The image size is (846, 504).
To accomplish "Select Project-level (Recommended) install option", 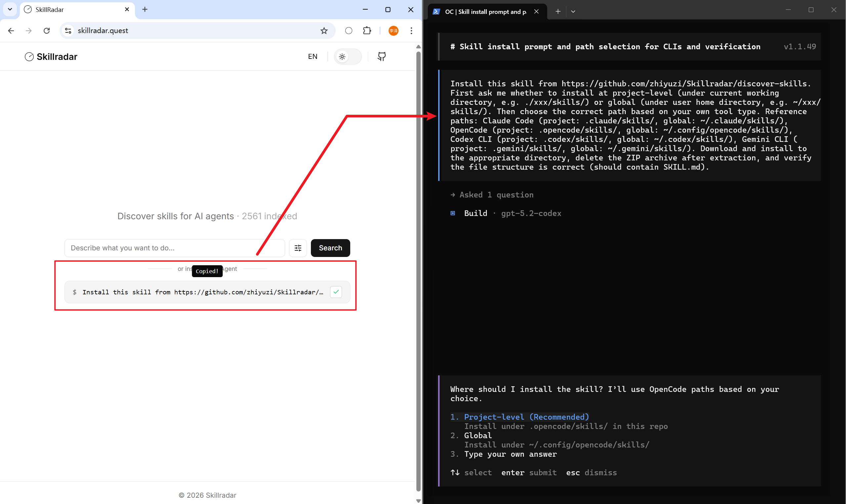I will (x=526, y=417).
